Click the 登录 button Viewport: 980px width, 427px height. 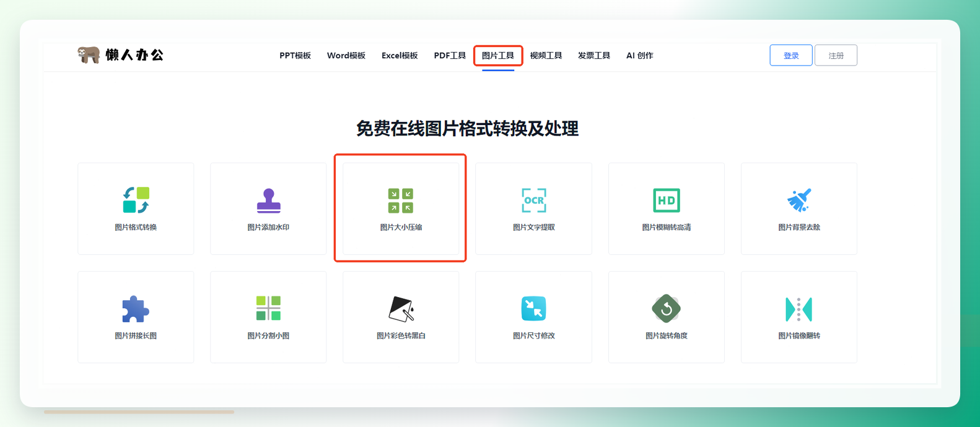pos(791,55)
